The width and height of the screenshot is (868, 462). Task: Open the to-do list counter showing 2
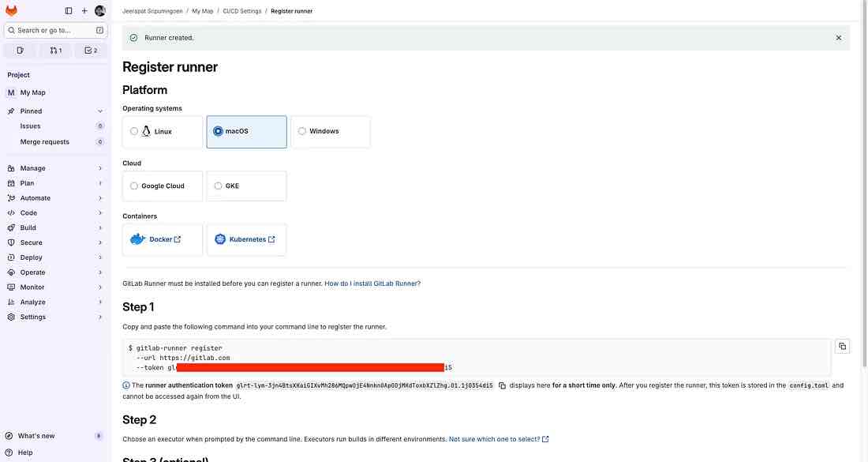point(91,51)
